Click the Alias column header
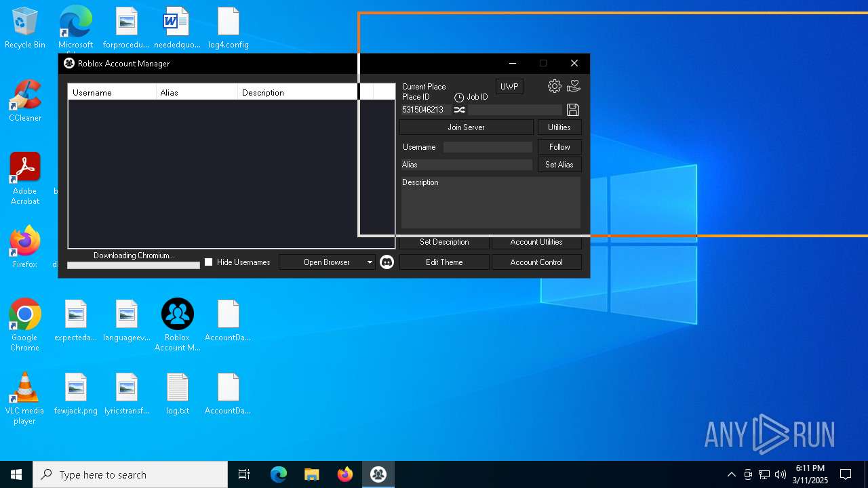This screenshot has width=868, height=488. click(197, 92)
